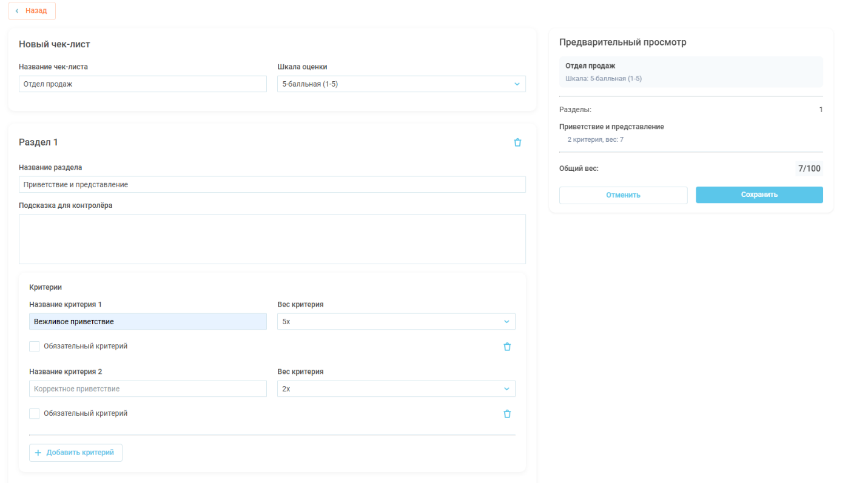The image size is (868, 483).
Task: Focus the Название критерия 2 input
Action: [x=147, y=389]
